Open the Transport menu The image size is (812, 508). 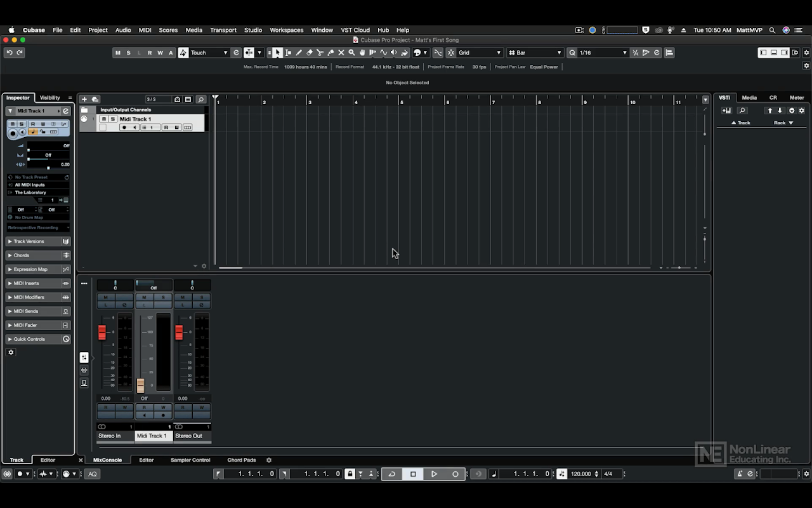point(223,30)
